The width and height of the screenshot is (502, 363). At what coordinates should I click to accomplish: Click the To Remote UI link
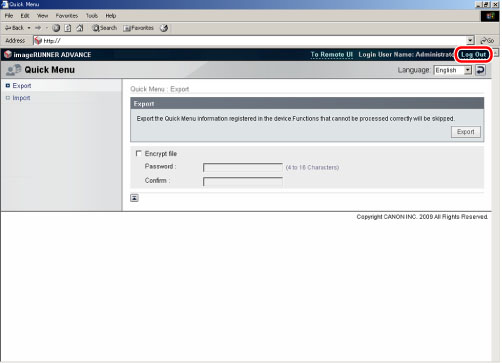(x=332, y=54)
